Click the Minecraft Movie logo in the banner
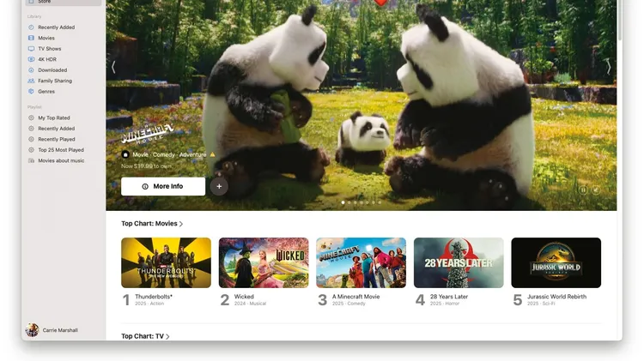644x361 pixels. pos(148,134)
